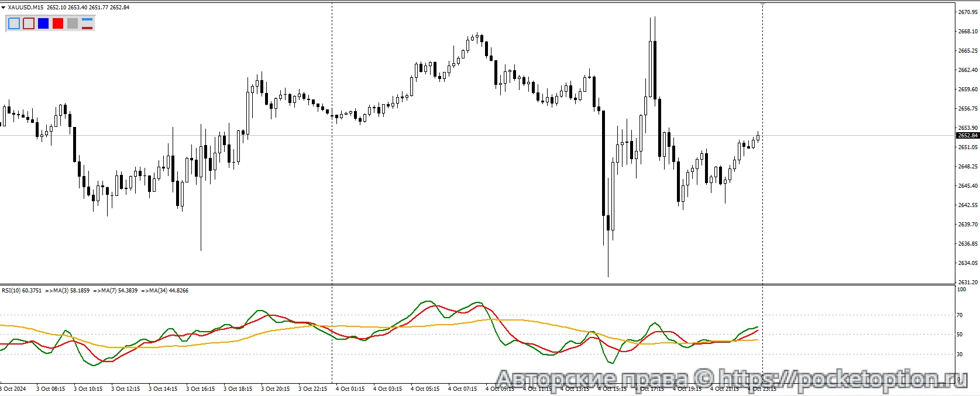Screen dimensions: 980x396
Task: Click the 70 level on RSI scale
Action: pos(960,315)
